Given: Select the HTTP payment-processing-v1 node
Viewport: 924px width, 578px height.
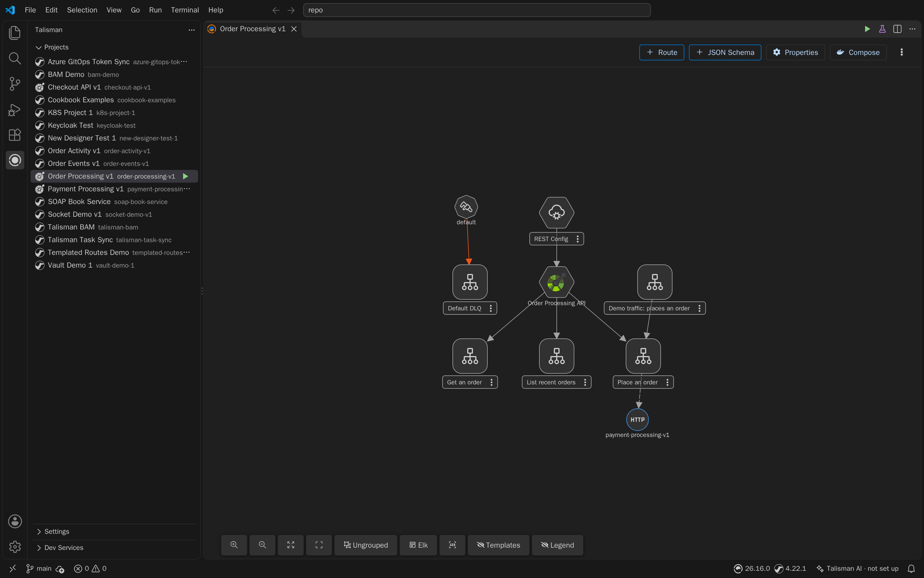Looking at the screenshot, I should coord(637,419).
